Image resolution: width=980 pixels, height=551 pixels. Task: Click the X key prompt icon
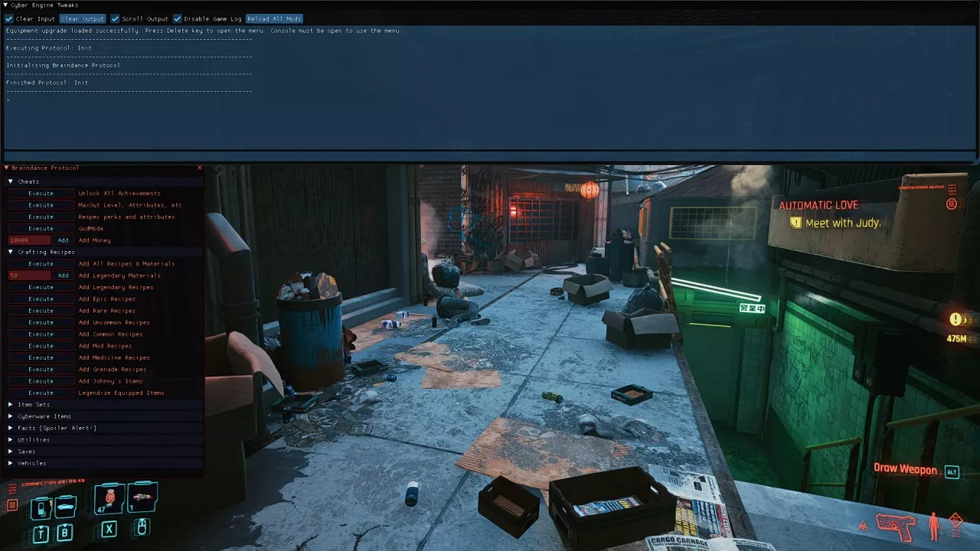tap(109, 529)
